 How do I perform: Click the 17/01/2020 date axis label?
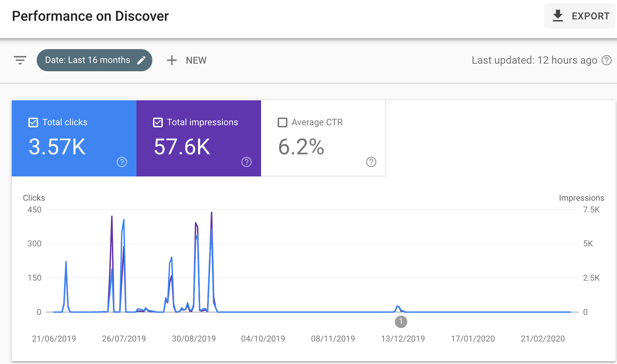(x=473, y=339)
